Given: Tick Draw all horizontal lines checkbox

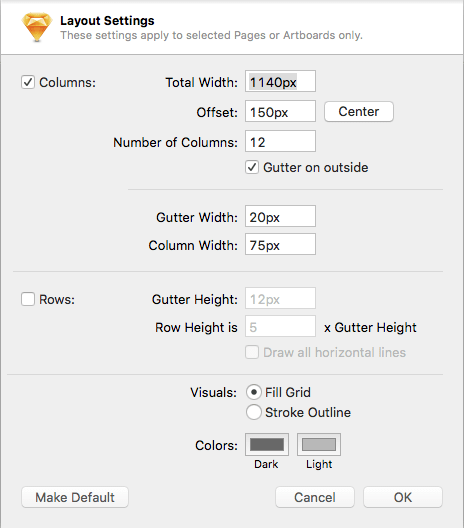Looking at the screenshot, I should 252,352.
